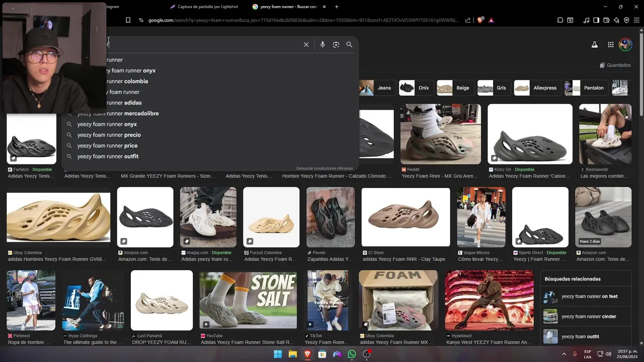Submit search with magnifying glass icon
The height and width of the screenshot is (362, 644).
click(349, 45)
